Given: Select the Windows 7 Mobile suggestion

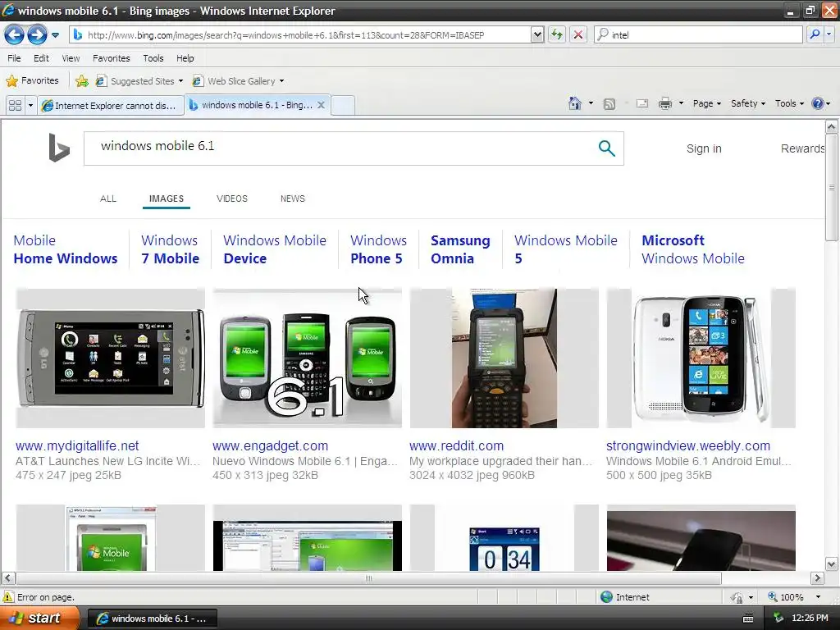Looking at the screenshot, I should 171,249.
